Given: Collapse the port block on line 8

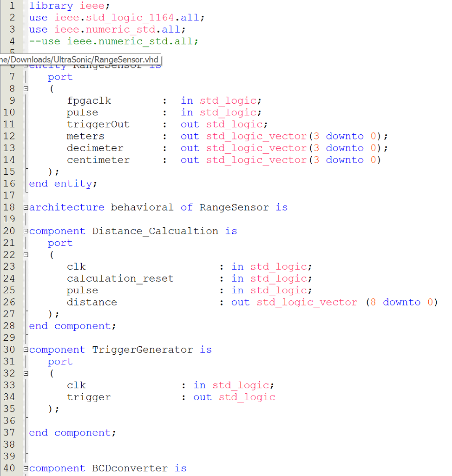Looking at the screenshot, I should click(26, 88).
